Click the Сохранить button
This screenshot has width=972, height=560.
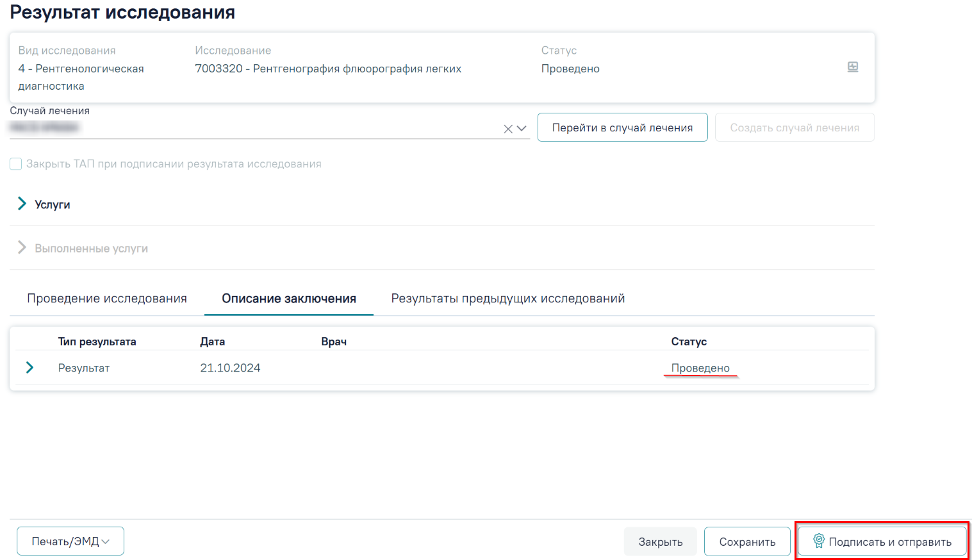747,542
